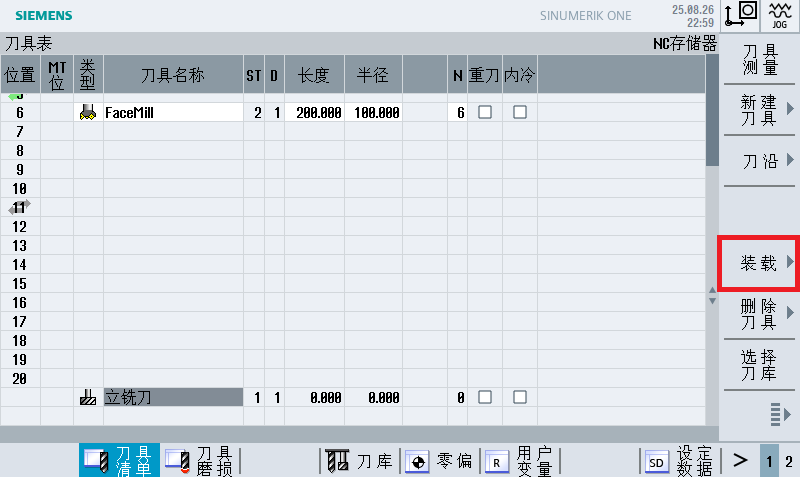This screenshot has width=800, height=477.
Task: Switch to the 刀具磨损 (tool wear) tab
Action: pos(199,461)
